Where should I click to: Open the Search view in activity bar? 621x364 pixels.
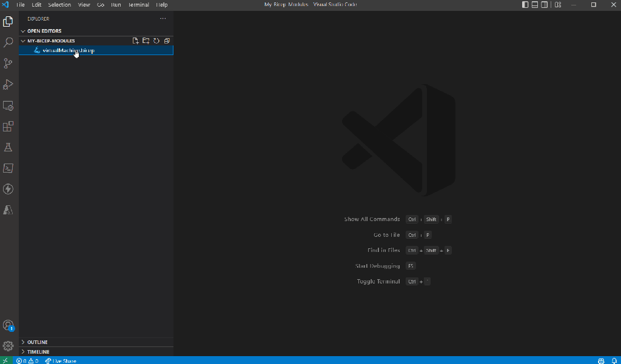click(8, 42)
